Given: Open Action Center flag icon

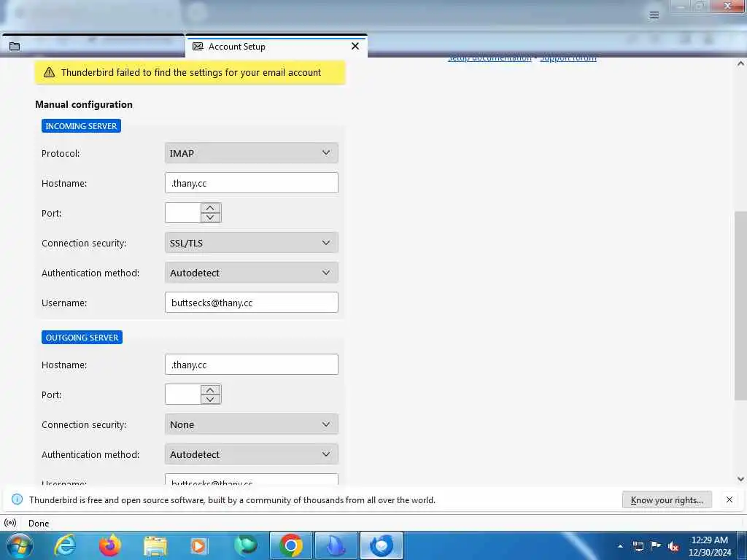Looking at the screenshot, I should (x=656, y=546).
